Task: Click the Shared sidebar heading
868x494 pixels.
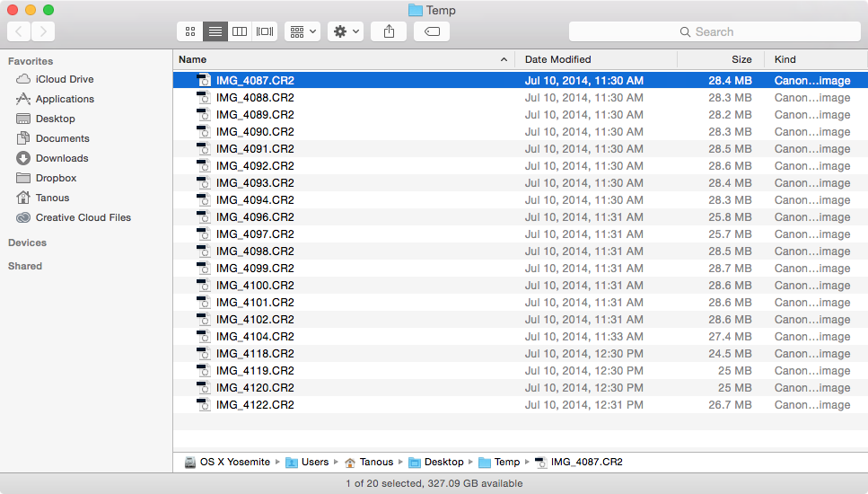Action: click(x=25, y=266)
